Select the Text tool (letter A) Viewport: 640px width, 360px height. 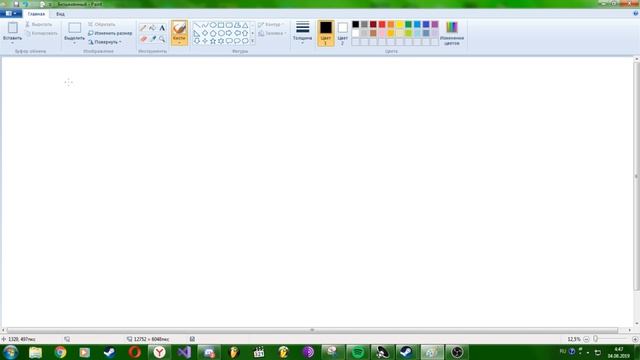click(x=162, y=28)
